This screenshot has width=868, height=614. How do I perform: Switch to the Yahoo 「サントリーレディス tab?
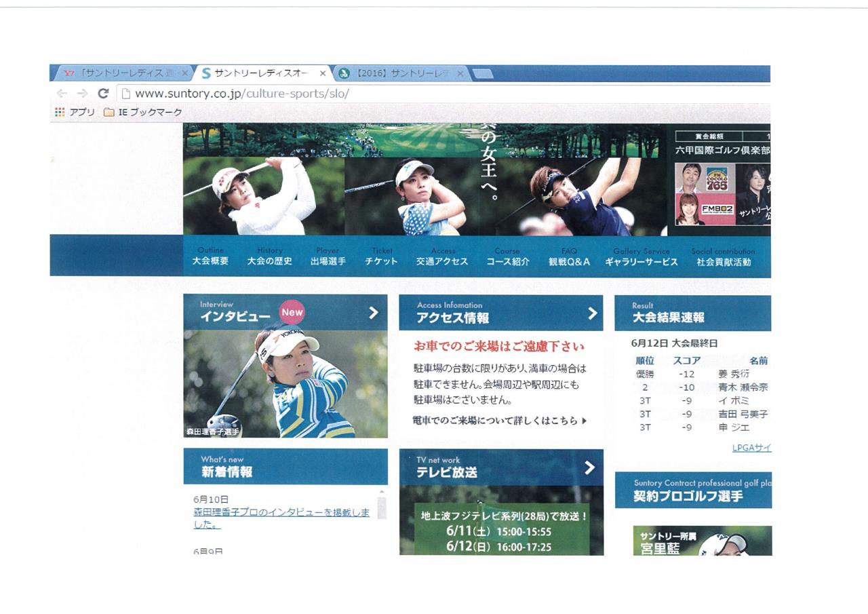(122, 73)
